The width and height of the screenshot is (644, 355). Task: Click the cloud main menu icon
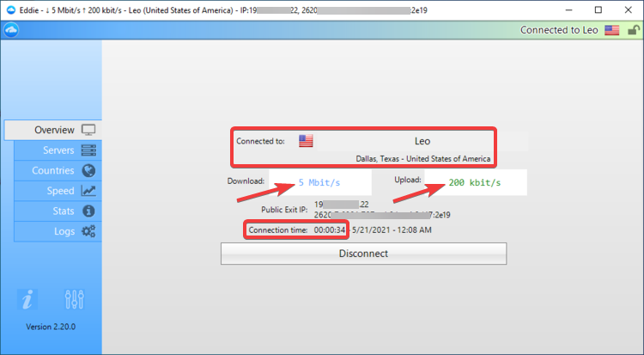12,29
